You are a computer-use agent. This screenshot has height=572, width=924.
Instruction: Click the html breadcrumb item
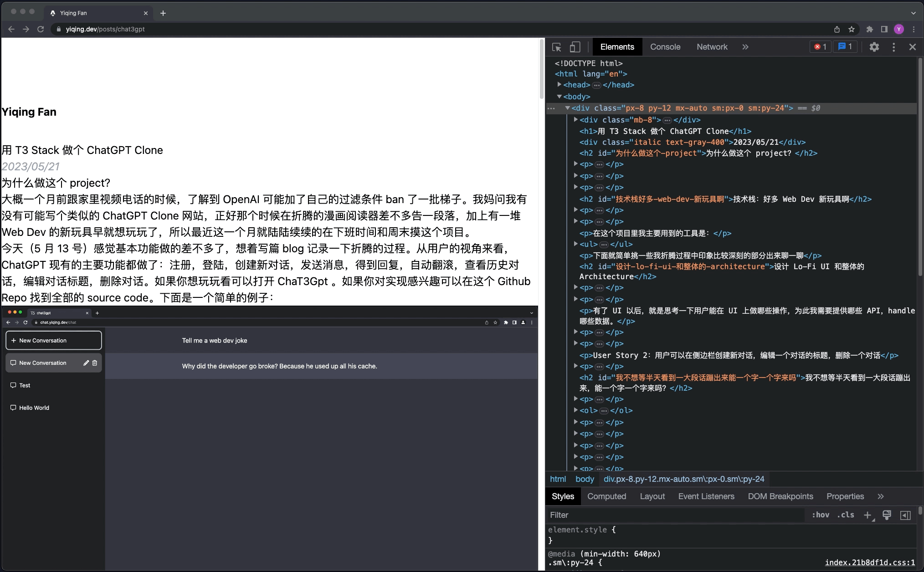click(x=558, y=479)
